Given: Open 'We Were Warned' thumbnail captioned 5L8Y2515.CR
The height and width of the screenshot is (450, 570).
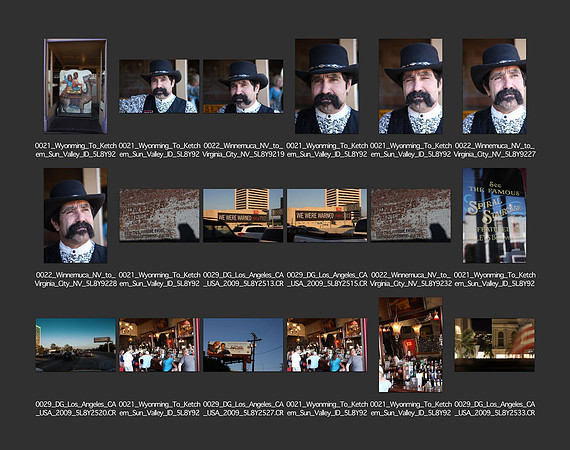Looking at the screenshot, I should (x=327, y=215).
